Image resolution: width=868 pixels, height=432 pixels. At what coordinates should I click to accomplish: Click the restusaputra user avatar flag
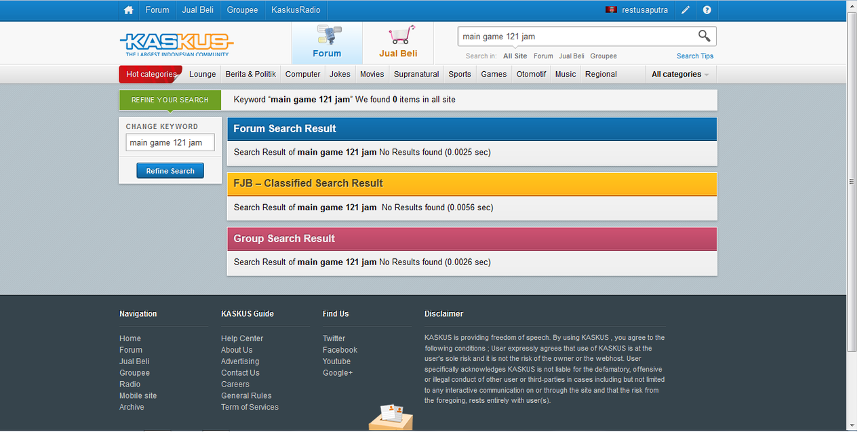pyautogui.click(x=611, y=10)
